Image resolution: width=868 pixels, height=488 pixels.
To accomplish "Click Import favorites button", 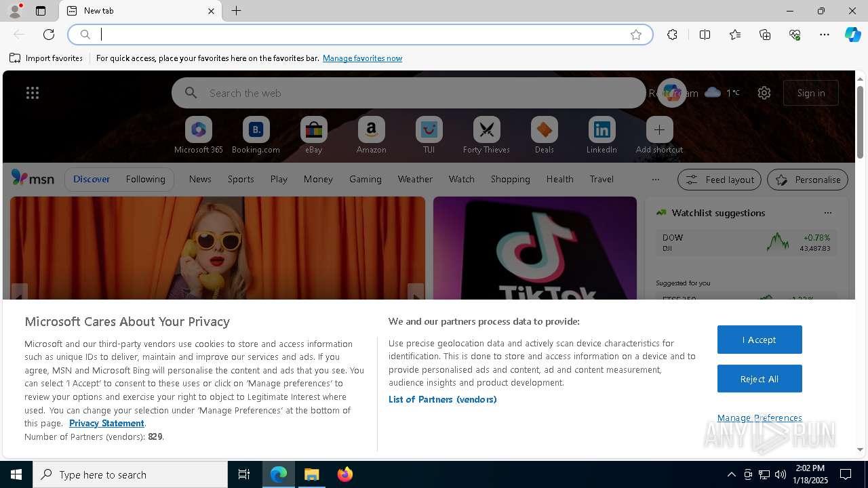I will tap(46, 58).
